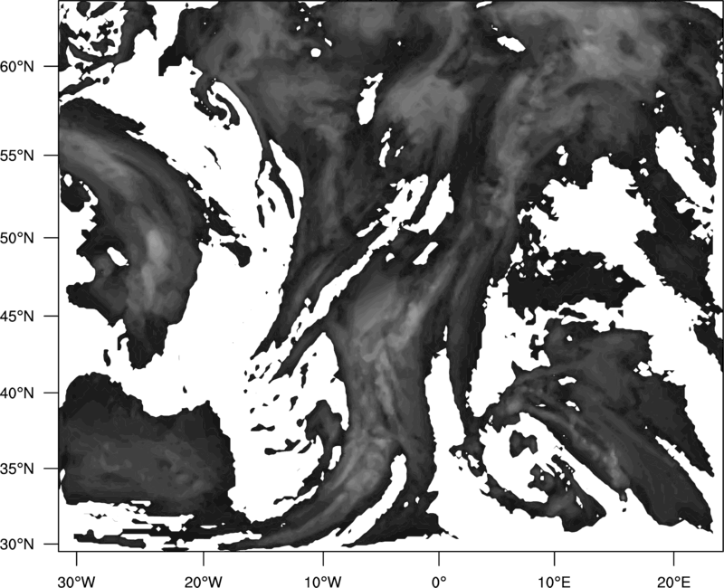
Task: Click the 30°N latitude label
Action: pos(17,545)
